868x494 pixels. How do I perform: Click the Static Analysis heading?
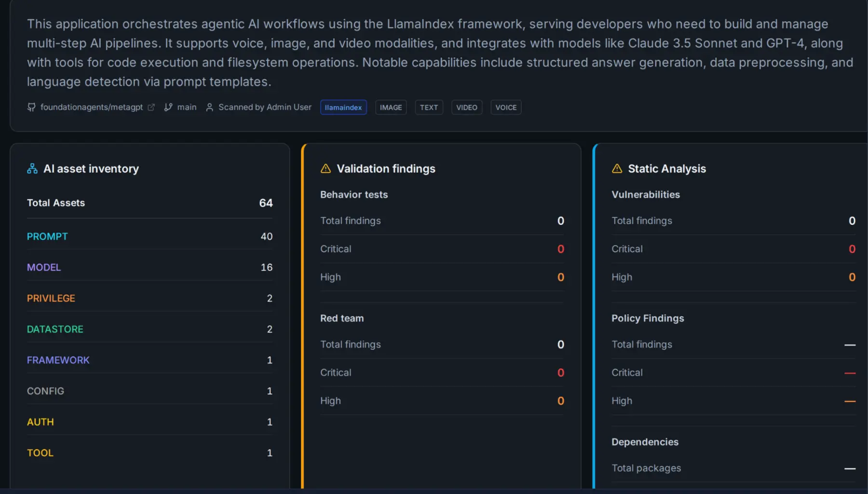667,168
